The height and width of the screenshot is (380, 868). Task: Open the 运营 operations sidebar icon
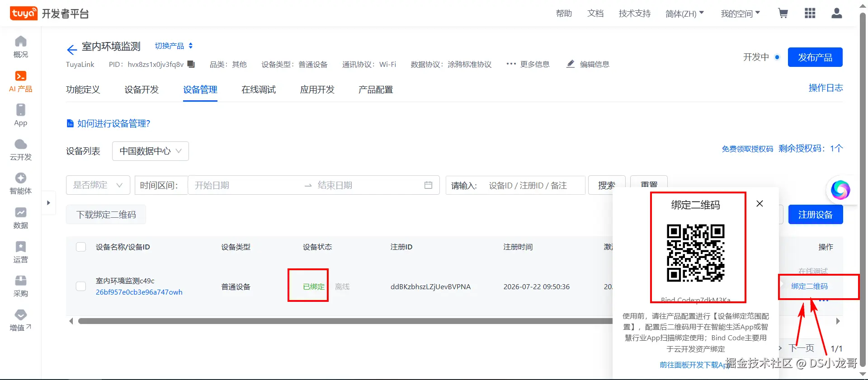[x=21, y=252]
